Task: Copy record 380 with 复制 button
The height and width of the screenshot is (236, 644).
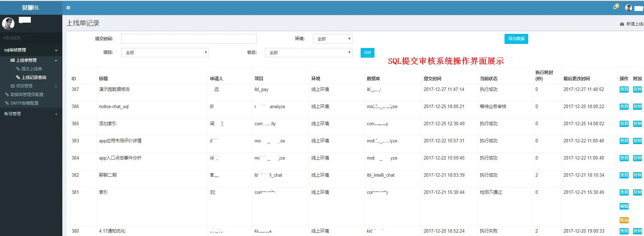Action: click(x=637, y=231)
